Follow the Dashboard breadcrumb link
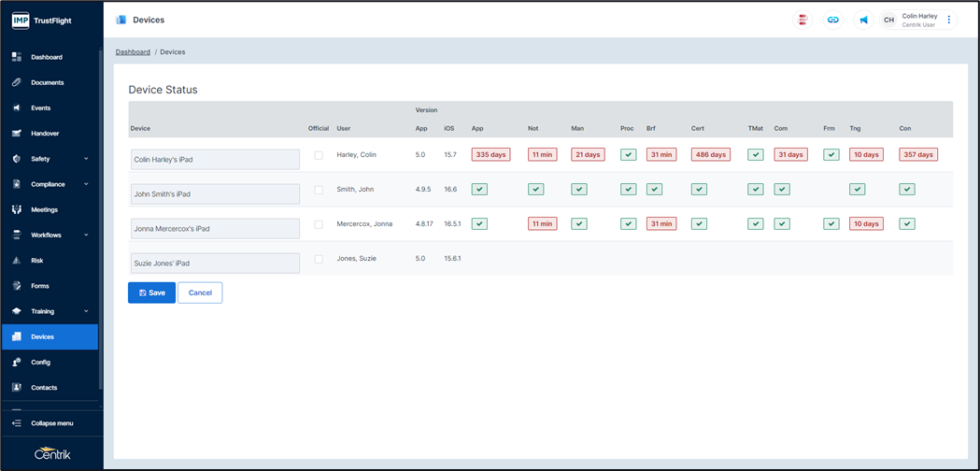 tap(133, 52)
